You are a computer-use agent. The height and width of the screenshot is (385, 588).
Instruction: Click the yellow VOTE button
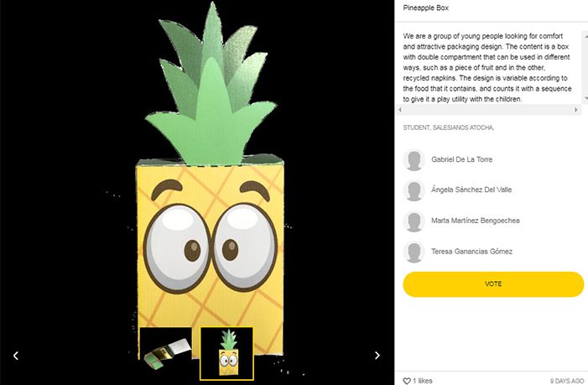[x=493, y=284]
